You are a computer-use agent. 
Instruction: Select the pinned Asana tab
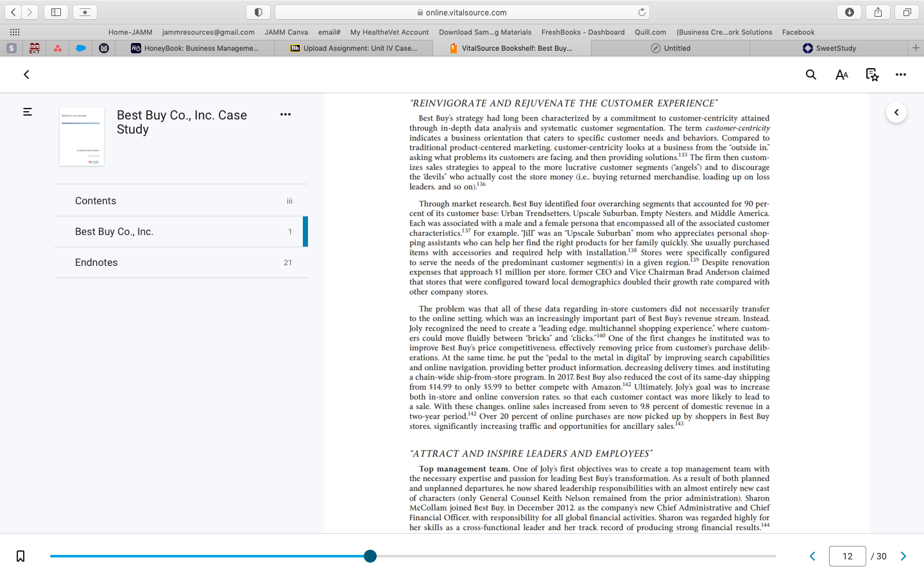click(58, 48)
